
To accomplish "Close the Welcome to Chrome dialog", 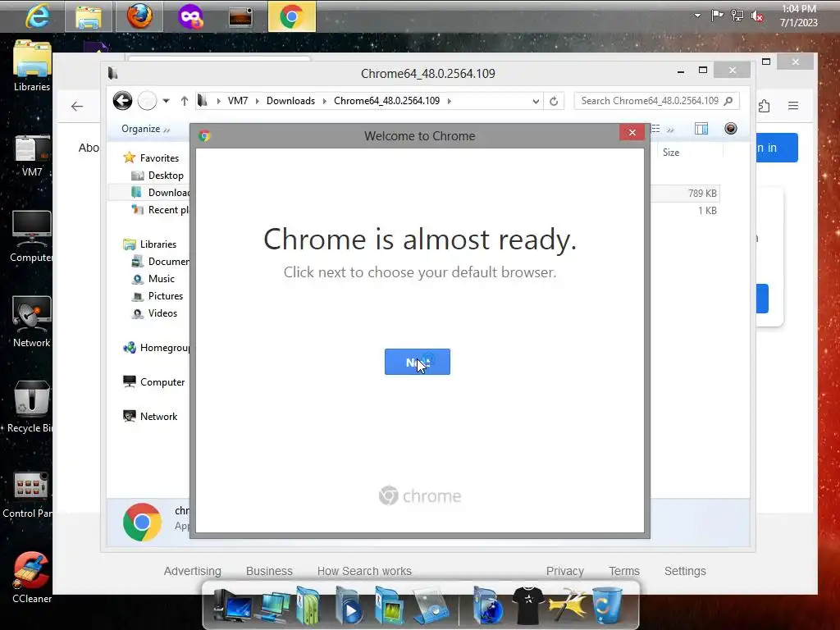I will click(632, 132).
